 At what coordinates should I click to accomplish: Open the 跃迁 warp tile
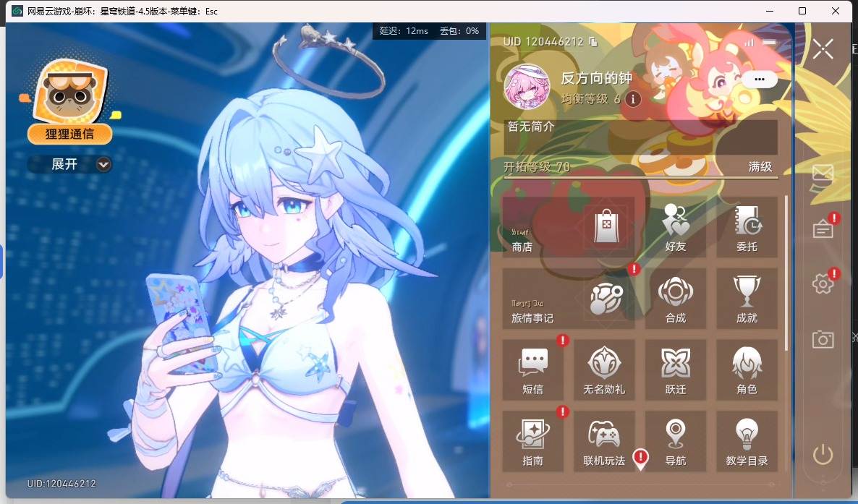pyautogui.click(x=675, y=370)
